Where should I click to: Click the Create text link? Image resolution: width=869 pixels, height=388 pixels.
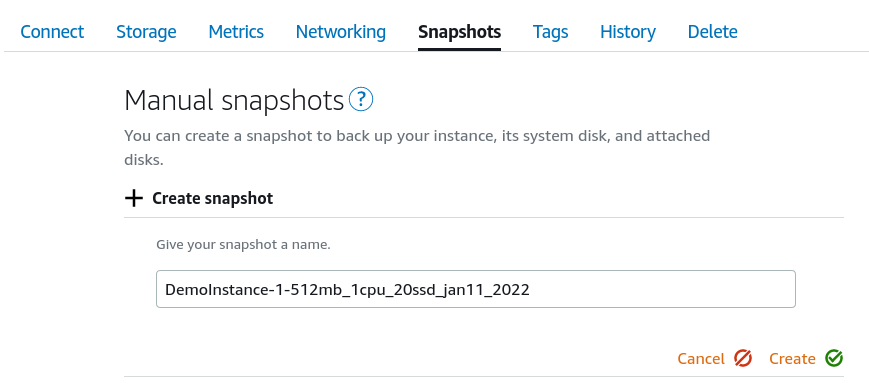pyautogui.click(x=792, y=359)
